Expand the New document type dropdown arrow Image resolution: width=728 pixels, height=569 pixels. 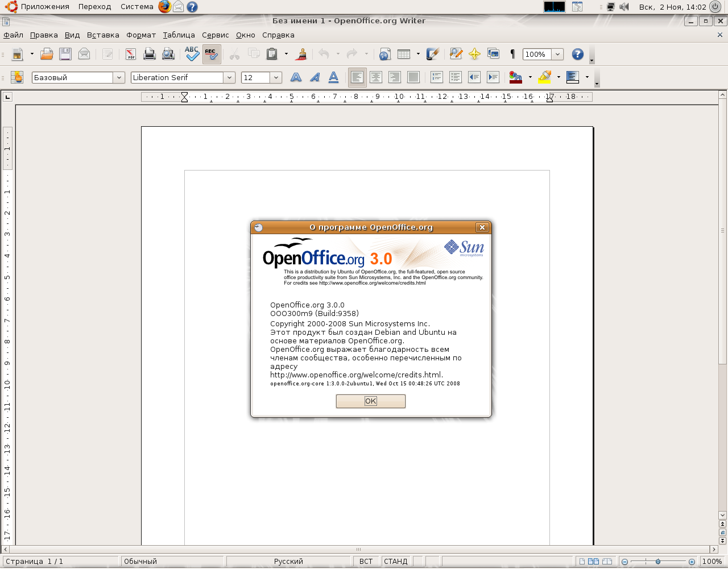[x=32, y=54]
